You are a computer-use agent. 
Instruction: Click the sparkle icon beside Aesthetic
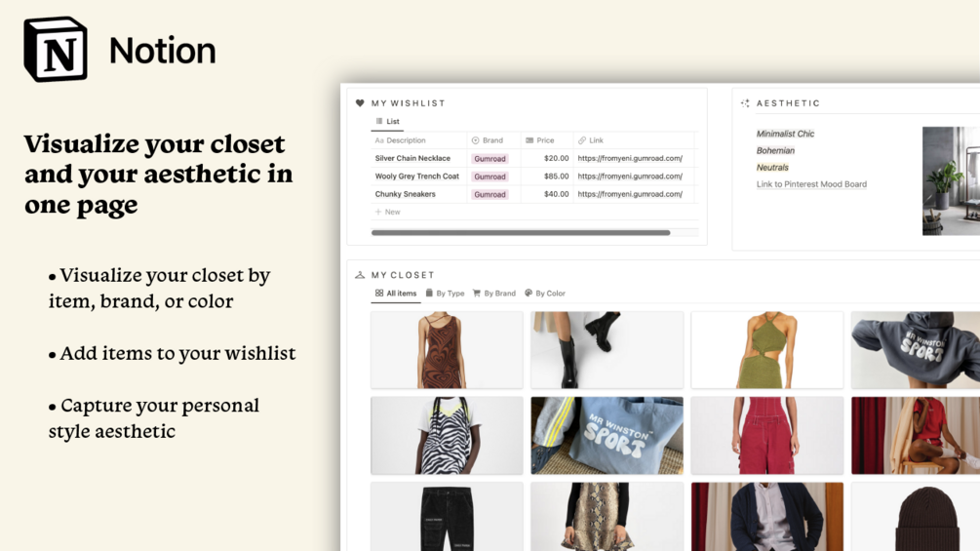[x=745, y=103]
